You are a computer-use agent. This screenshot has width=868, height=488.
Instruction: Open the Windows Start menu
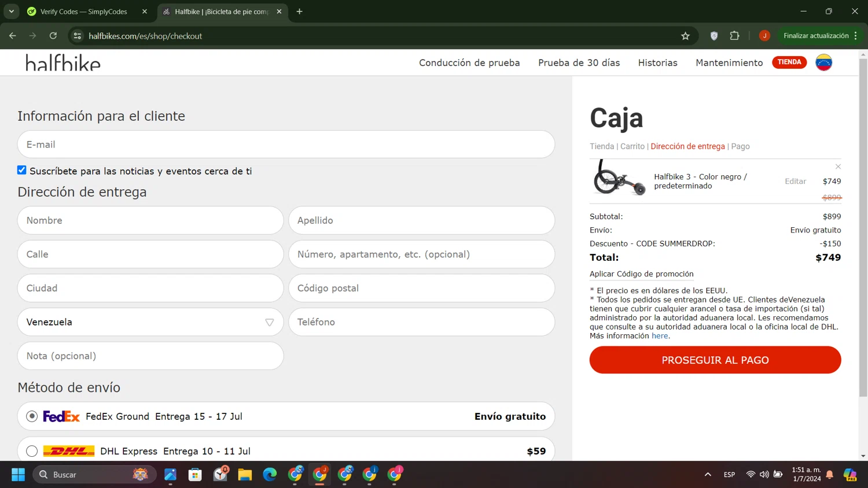pos(19,475)
